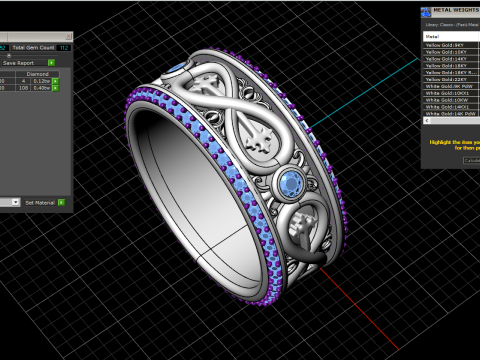Viewport: 480px width, 360px height.
Task: Click the 0.40tw weight cell
Action: pos(42,88)
